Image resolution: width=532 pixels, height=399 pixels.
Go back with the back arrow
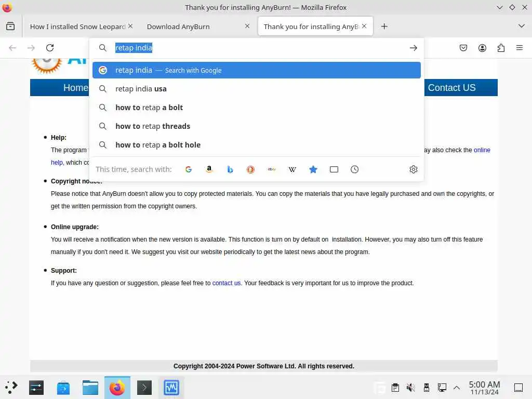point(12,48)
